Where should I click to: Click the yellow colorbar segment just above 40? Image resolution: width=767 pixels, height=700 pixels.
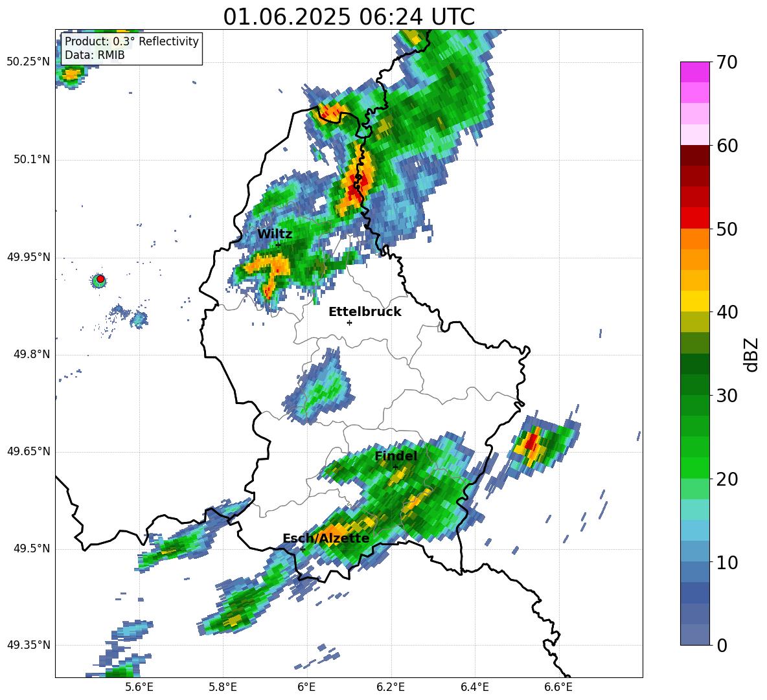(x=694, y=301)
